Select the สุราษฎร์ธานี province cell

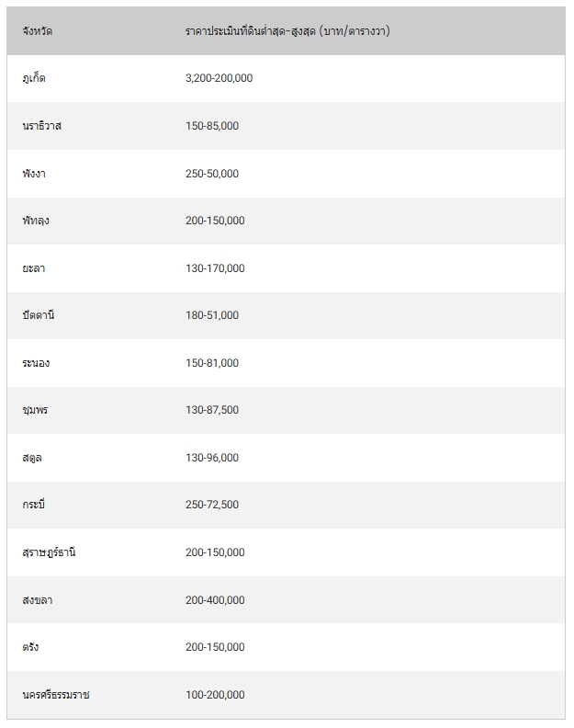click(49, 552)
